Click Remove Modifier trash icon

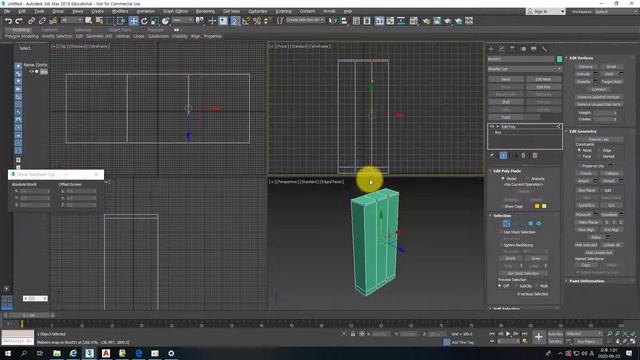click(x=524, y=156)
